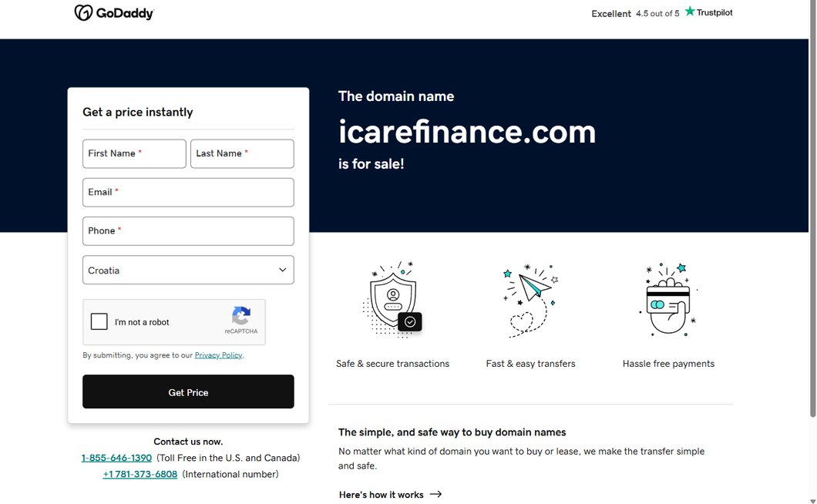Click the Trustpilot star logo
This screenshot has height=504, width=817.
690,11
